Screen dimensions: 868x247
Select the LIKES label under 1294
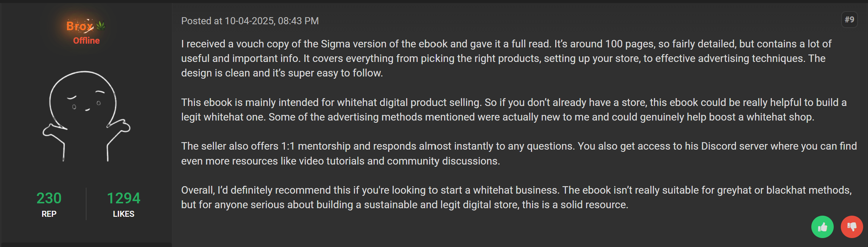[x=123, y=214]
